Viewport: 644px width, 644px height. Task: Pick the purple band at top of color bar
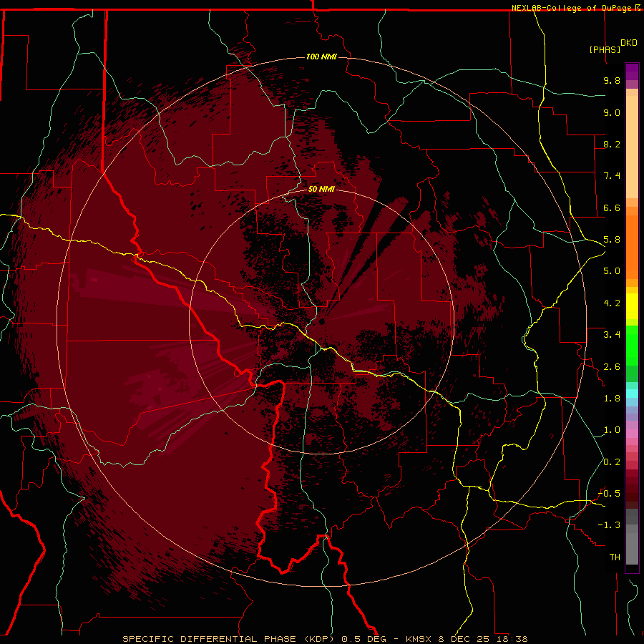[x=632, y=72]
